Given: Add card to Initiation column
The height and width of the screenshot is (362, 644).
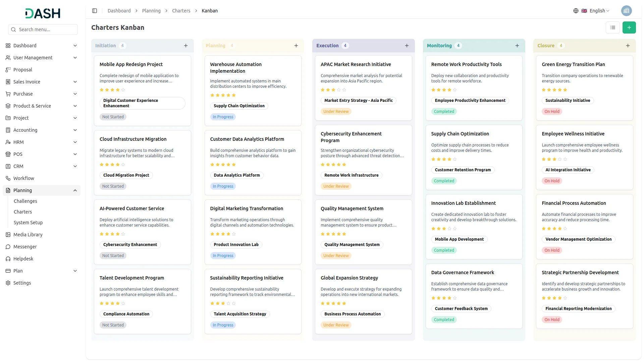Looking at the screenshot, I should (x=185, y=46).
